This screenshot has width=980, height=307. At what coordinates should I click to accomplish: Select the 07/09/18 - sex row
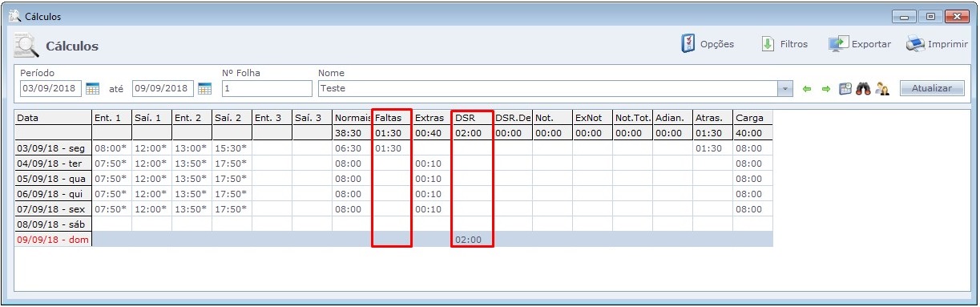[393, 209]
